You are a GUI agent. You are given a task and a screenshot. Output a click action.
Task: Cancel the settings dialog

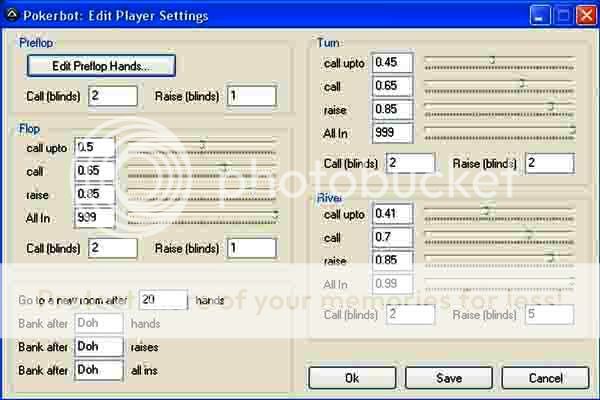pyautogui.click(x=545, y=378)
